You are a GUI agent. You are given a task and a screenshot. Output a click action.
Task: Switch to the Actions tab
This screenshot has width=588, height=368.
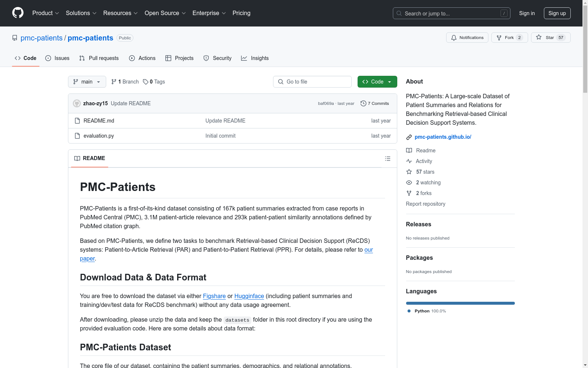pyautogui.click(x=142, y=58)
